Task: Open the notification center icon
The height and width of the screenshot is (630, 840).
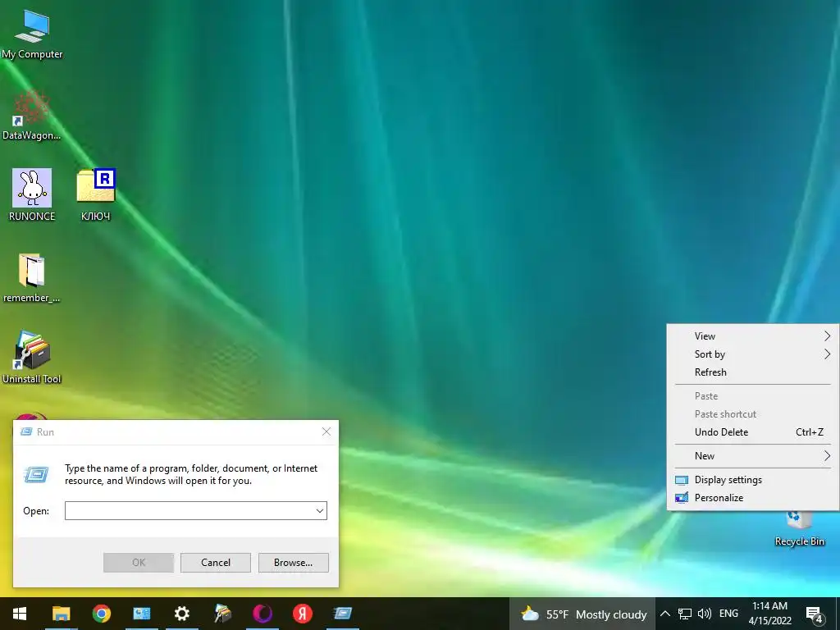Action: 815,614
